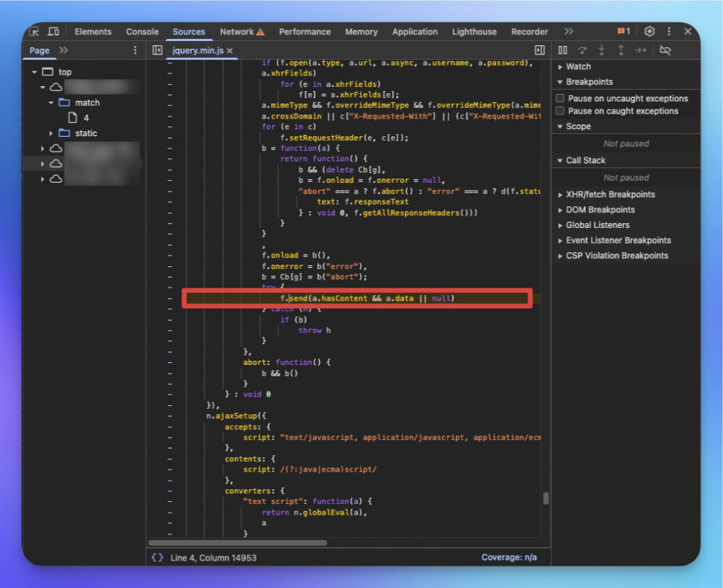This screenshot has width=723, height=588.
Task: Click the abort: function() code line
Action: [x=287, y=362]
